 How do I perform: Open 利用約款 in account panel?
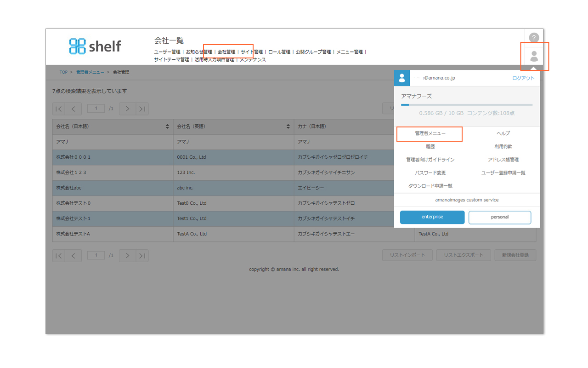click(x=503, y=147)
